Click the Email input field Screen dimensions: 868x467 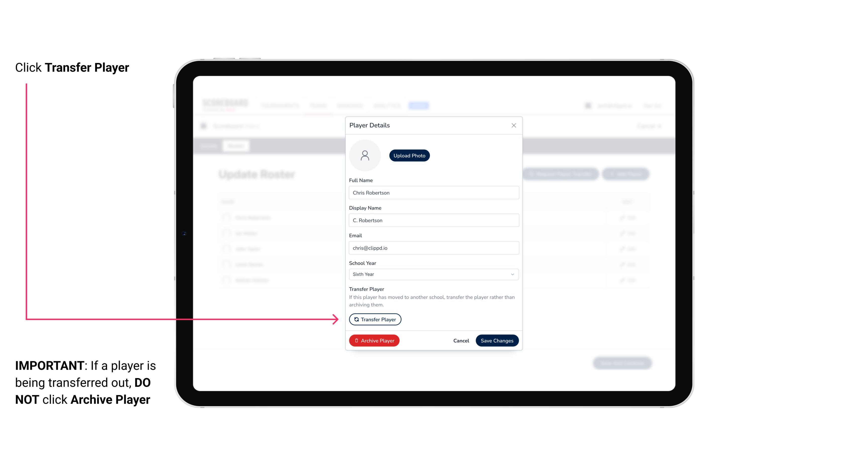coord(433,247)
